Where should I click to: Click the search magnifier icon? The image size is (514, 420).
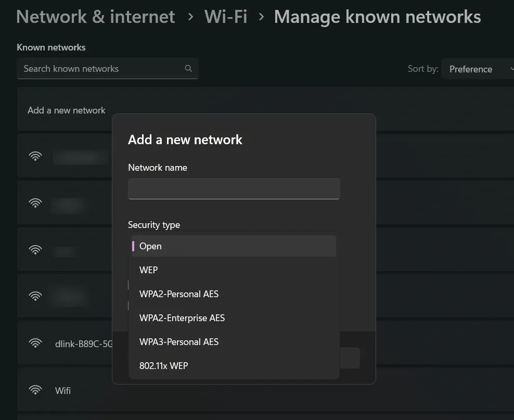188,69
